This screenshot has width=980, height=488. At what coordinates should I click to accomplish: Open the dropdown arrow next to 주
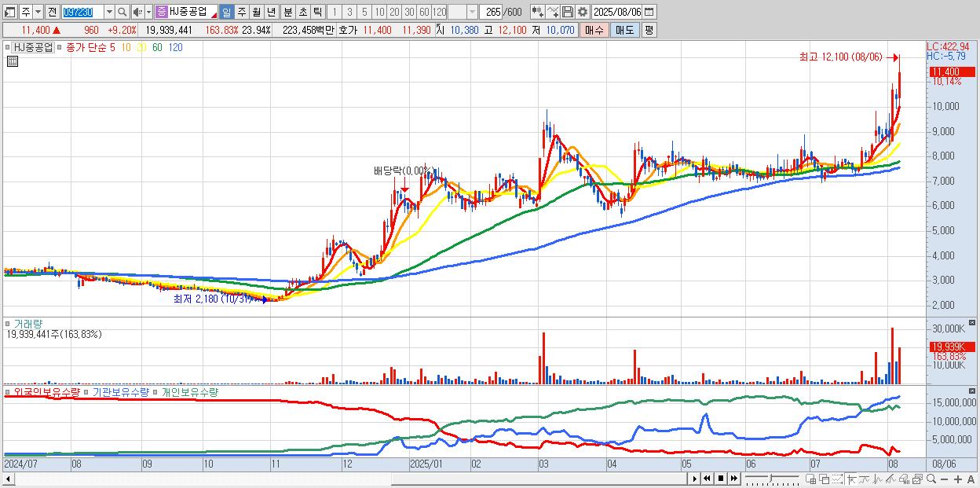coord(38,12)
